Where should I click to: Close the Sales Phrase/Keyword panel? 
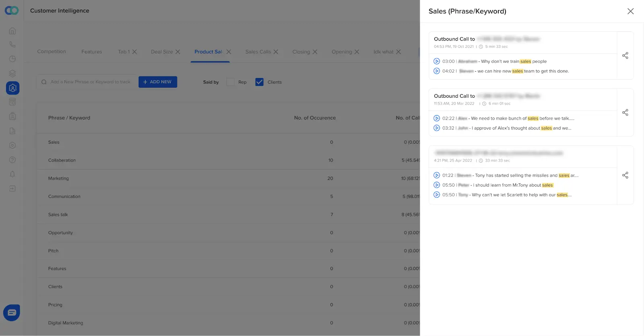coord(630,11)
